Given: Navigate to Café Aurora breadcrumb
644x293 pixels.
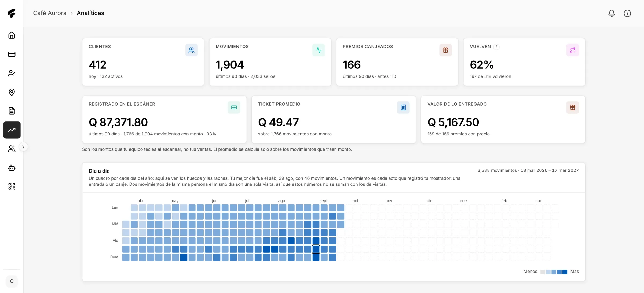Looking at the screenshot, I should tap(50, 13).
